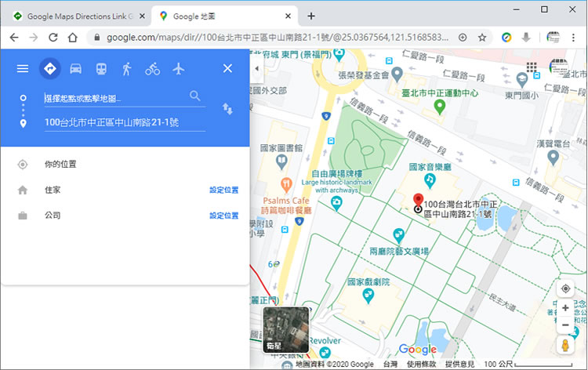Bookmark this page with star

[482, 38]
